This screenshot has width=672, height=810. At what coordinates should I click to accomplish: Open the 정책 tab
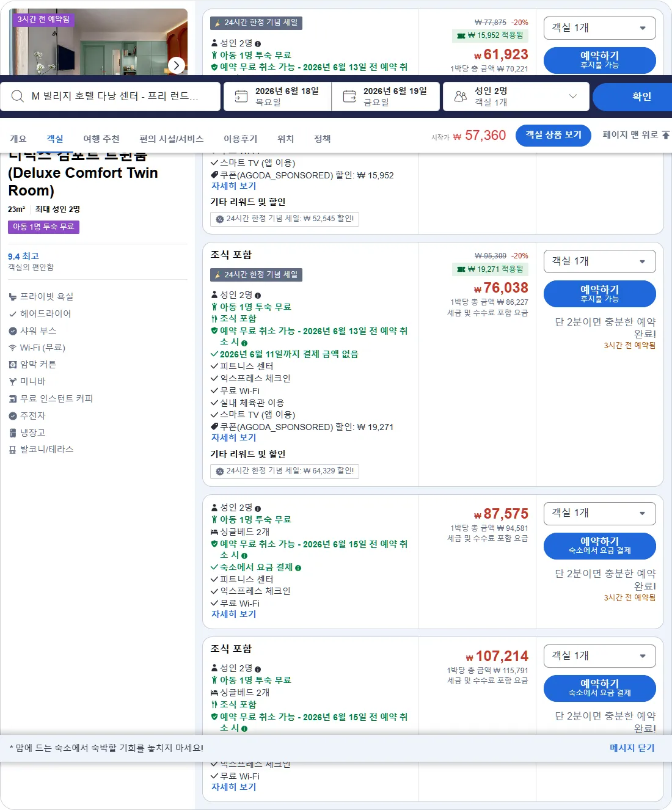(x=323, y=139)
